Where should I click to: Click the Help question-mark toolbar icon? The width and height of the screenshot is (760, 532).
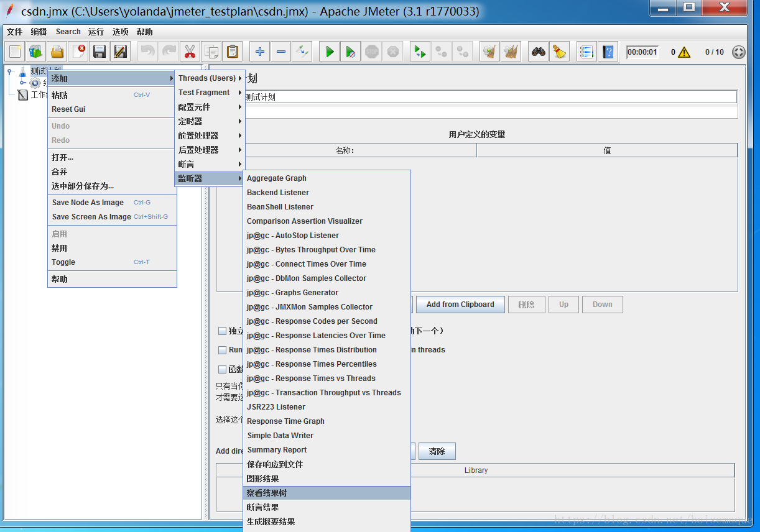[608, 52]
